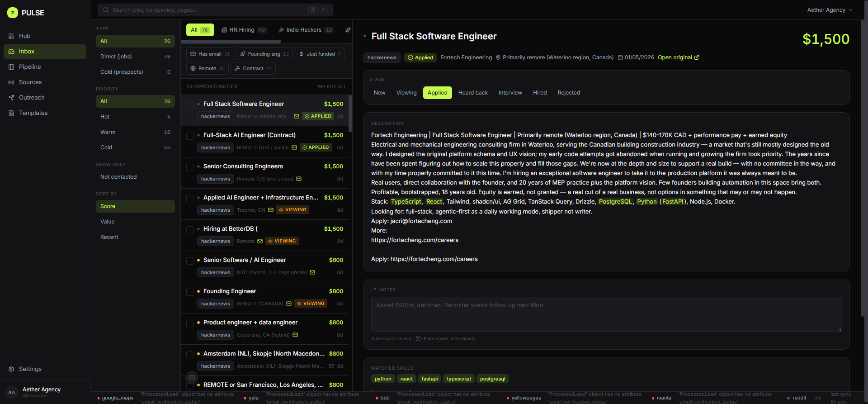Image resolution: width=868 pixels, height=404 pixels.
Task: Filter priority by Hot
Action: tap(135, 117)
